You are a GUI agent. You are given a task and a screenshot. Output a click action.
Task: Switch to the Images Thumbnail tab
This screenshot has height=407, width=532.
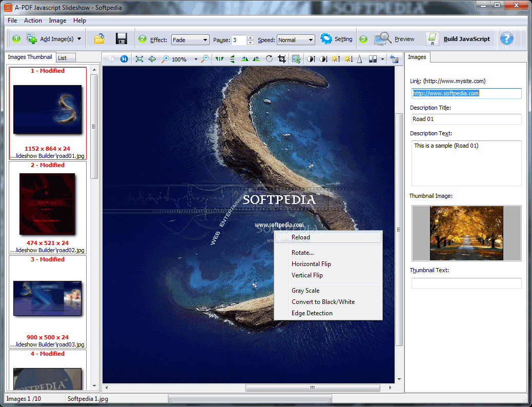click(30, 57)
